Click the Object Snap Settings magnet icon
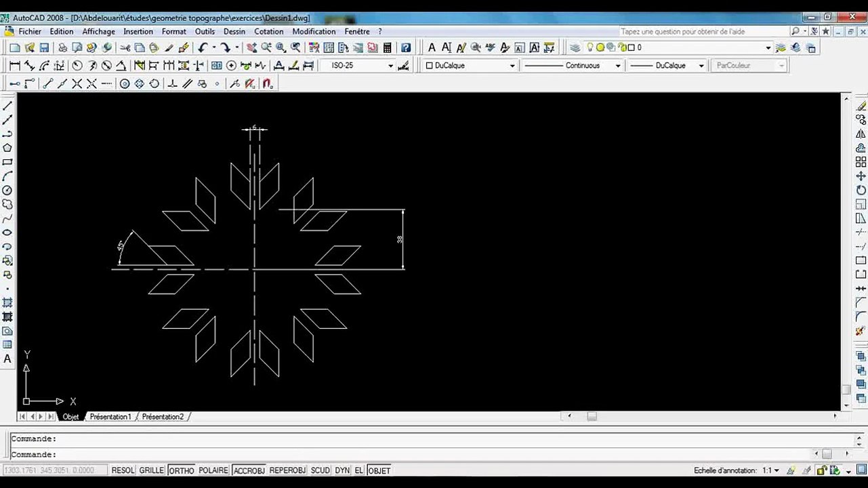Screen dimensions: 868x488 pos(268,84)
